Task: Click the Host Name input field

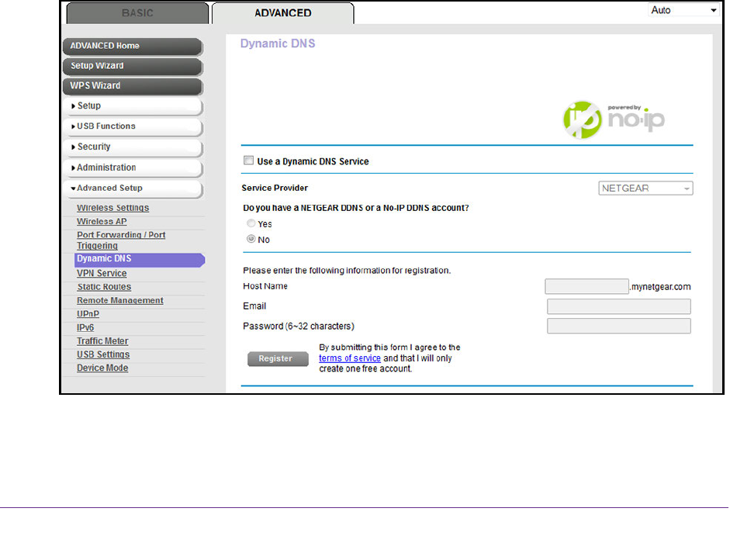Action: point(586,286)
